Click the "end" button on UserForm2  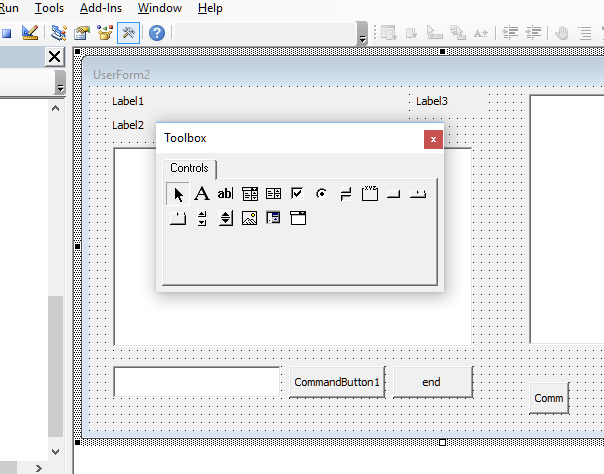tap(432, 382)
